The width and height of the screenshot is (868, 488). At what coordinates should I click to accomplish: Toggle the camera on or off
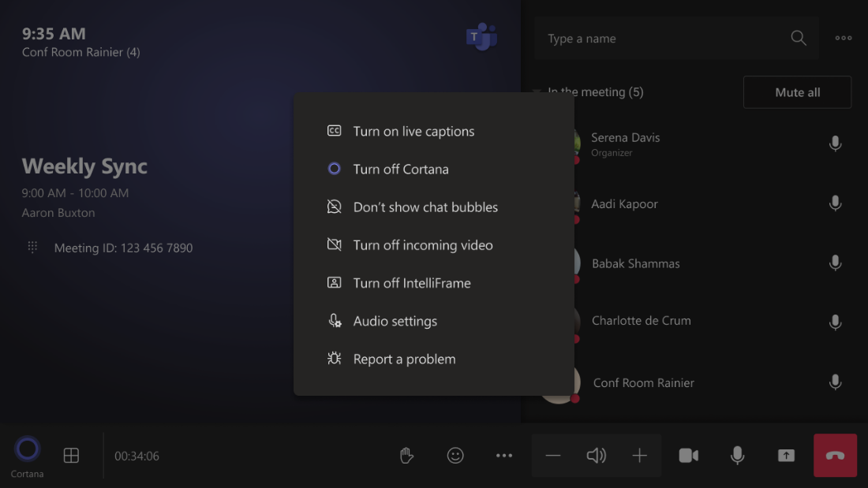[689, 456]
